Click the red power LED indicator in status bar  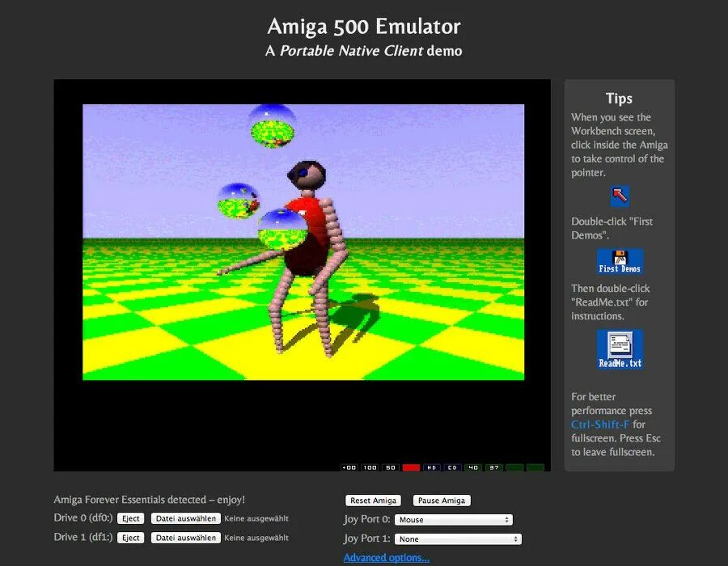coord(411,467)
